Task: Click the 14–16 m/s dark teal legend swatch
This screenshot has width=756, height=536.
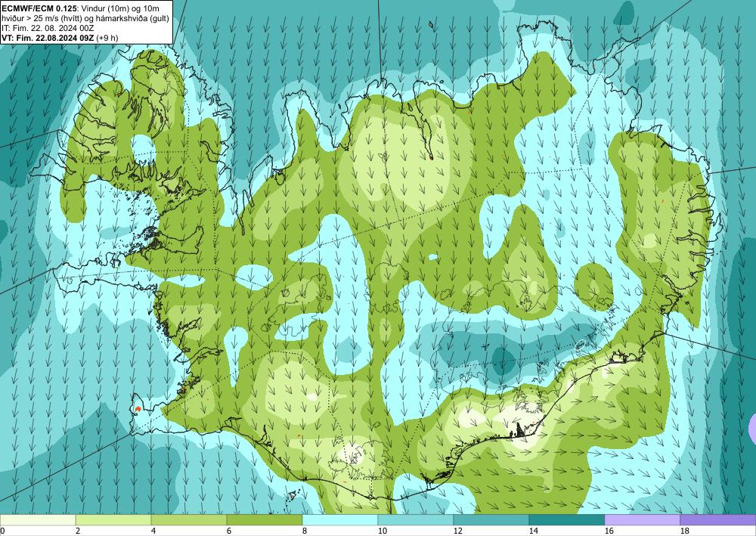Action: [x=566, y=520]
